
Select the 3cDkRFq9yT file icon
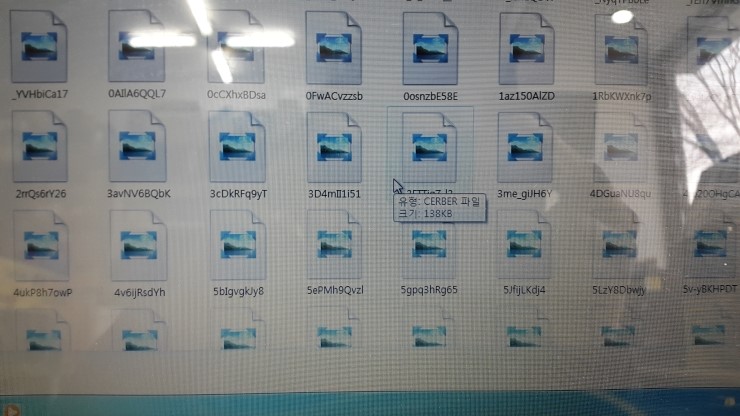pyautogui.click(x=237, y=147)
